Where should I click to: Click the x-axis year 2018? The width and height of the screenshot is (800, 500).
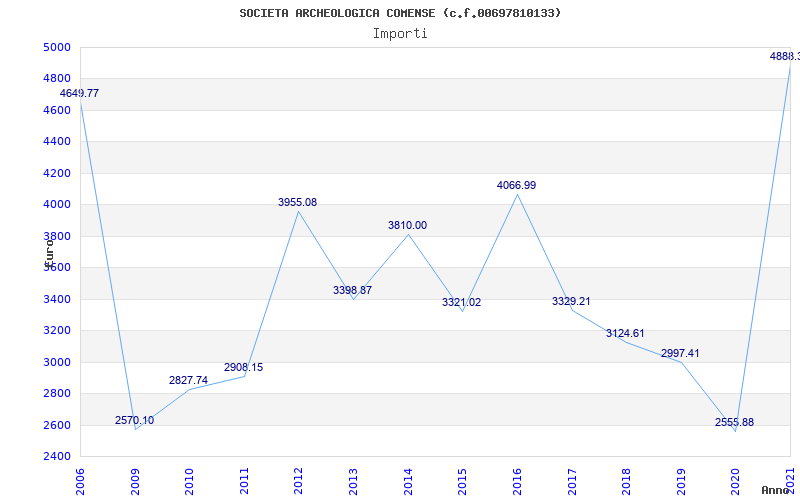(x=626, y=481)
